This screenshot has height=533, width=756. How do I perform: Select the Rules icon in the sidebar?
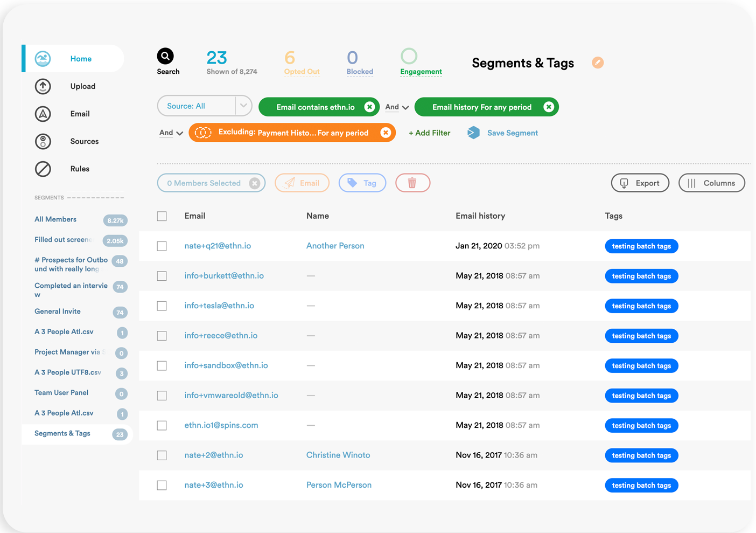43,169
